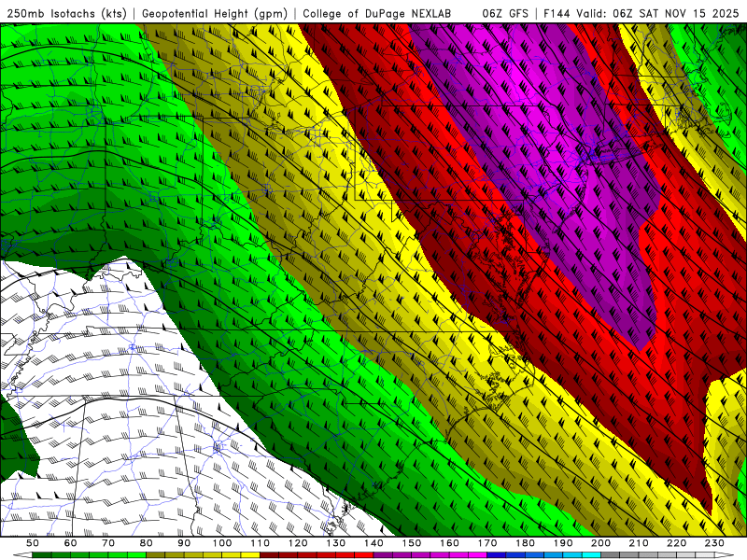Click the 200 label on the color scale

click(x=600, y=543)
